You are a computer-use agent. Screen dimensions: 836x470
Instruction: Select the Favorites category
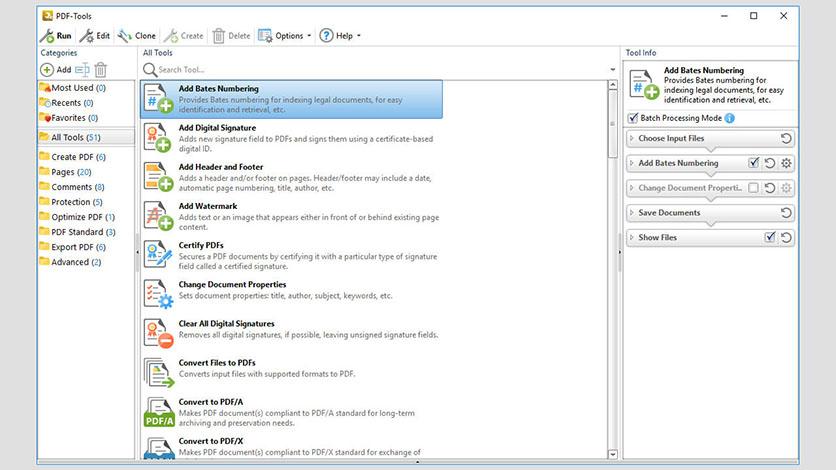point(86,117)
